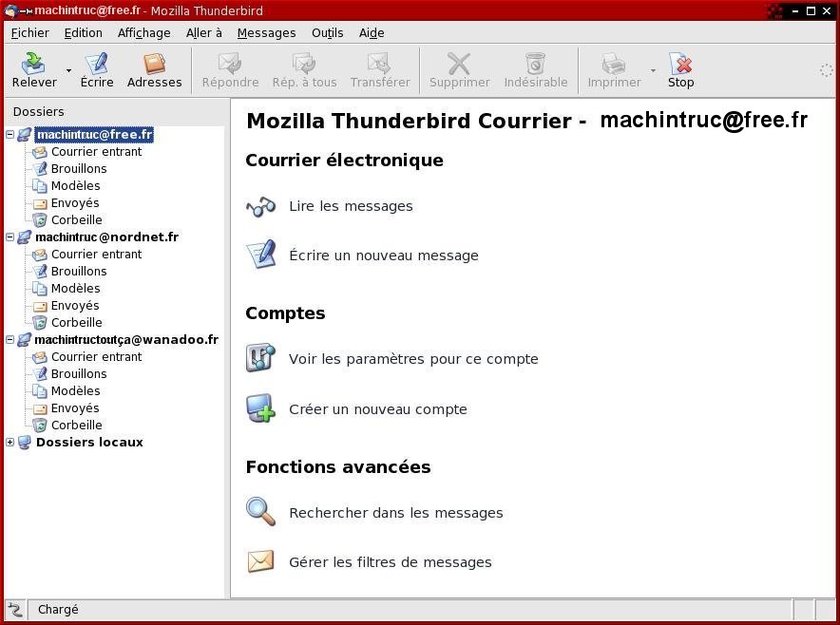Click the activity throbber icon

(x=827, y=70)
